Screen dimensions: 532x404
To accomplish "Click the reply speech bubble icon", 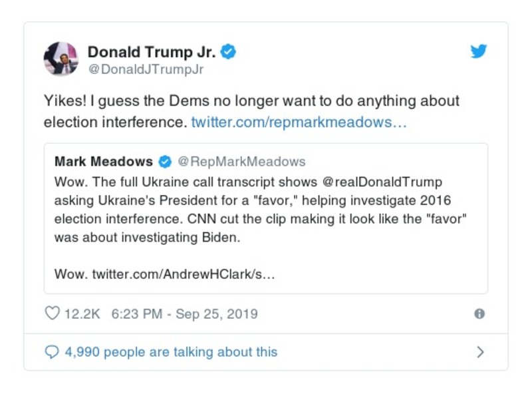I will (x=52, y=351).
